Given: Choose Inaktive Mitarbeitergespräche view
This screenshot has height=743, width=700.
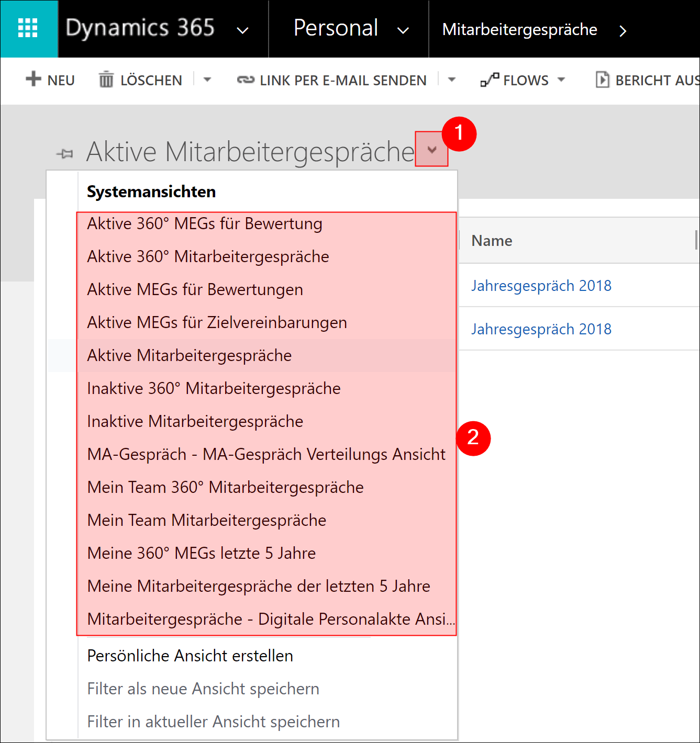Looking at the screenshot, I should pyautogui.click(x=195, y=421).
